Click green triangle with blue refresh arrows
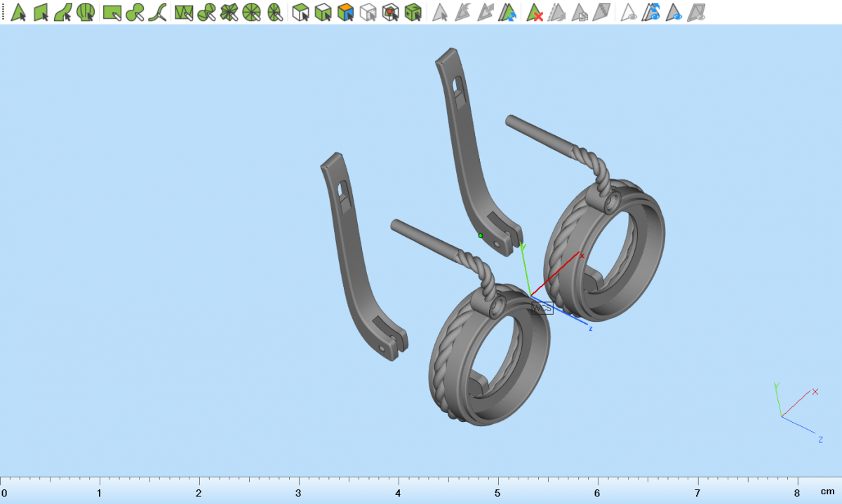This screenshot has height=504, width=842. pyautogui.click(x=507, y=12)
